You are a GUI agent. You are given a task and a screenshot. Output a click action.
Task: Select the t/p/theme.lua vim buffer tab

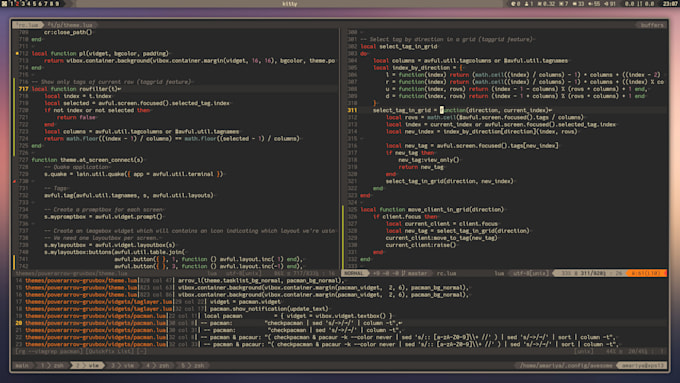70,25
